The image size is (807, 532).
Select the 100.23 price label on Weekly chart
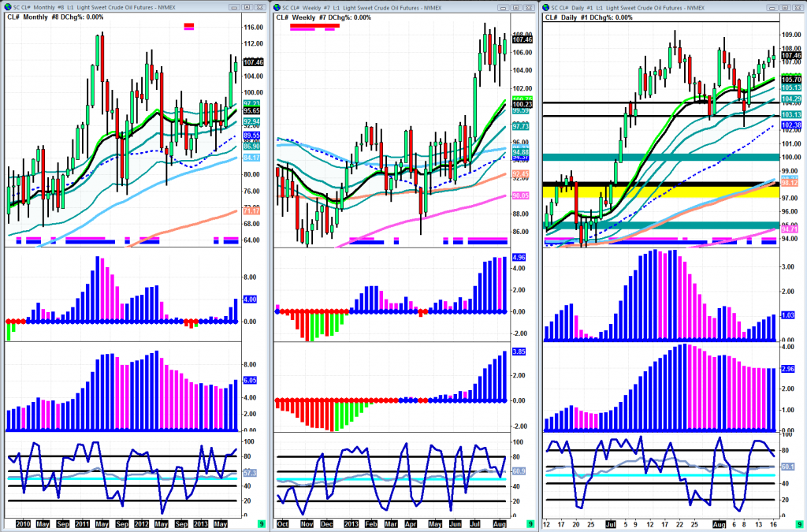click(x=520, y=104)
